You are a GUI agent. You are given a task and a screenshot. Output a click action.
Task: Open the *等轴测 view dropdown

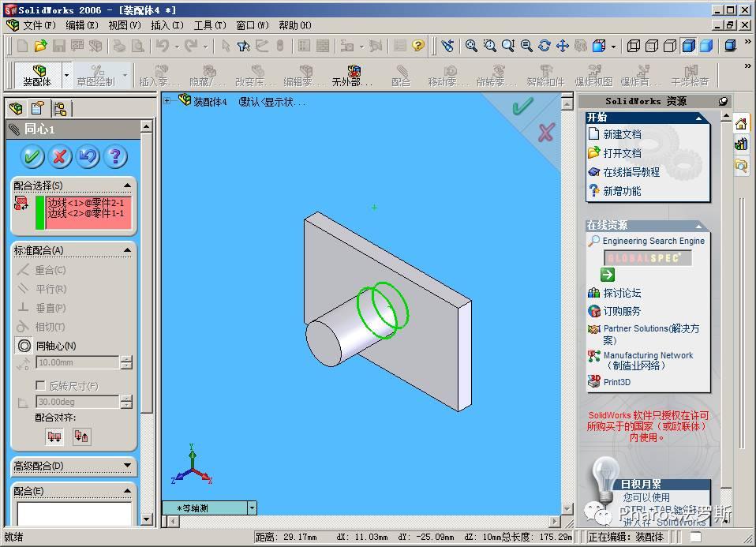[253, 508]
